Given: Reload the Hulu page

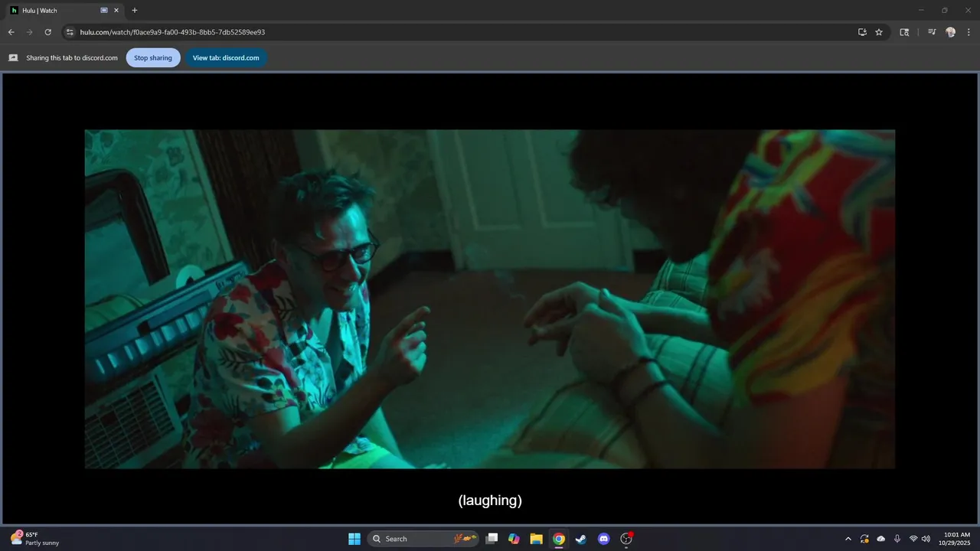Looking at the screenshot, I should (47, 32).
